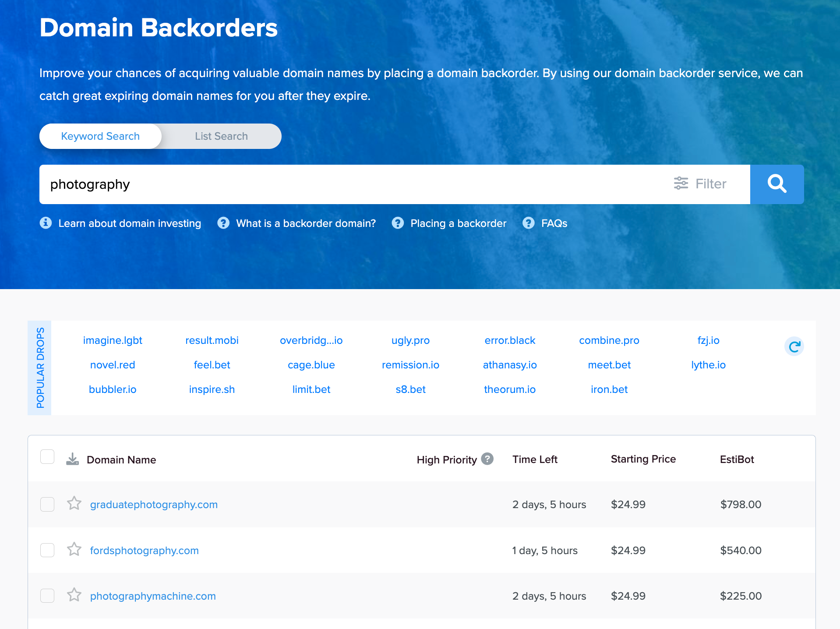Open the Filter options icon
Image resolution: width=840 pixels, height=629 pixels.
pos(680,184)
